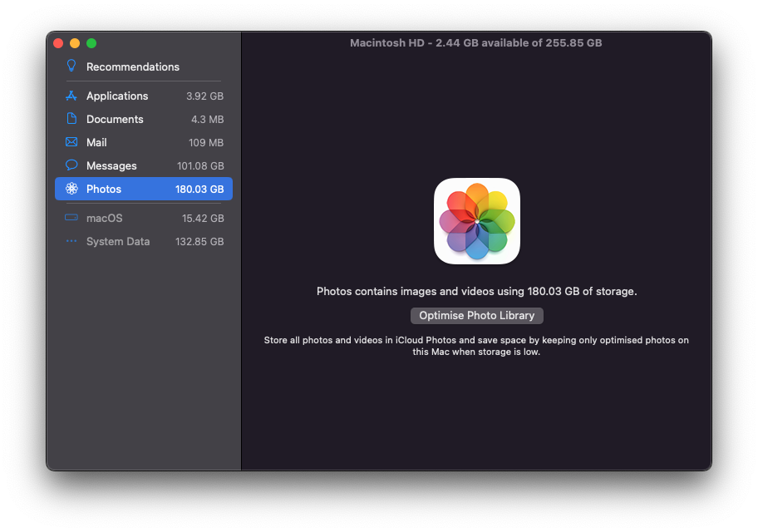Click the Macintosh HD window title
The image size is (758, 532).
coord(476,42)
